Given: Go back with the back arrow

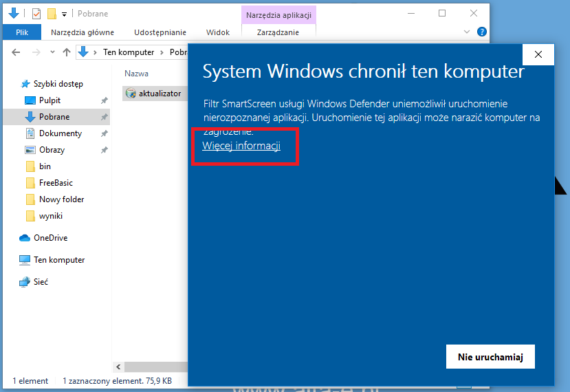Looking at the screenshot, I should [16, 52].
